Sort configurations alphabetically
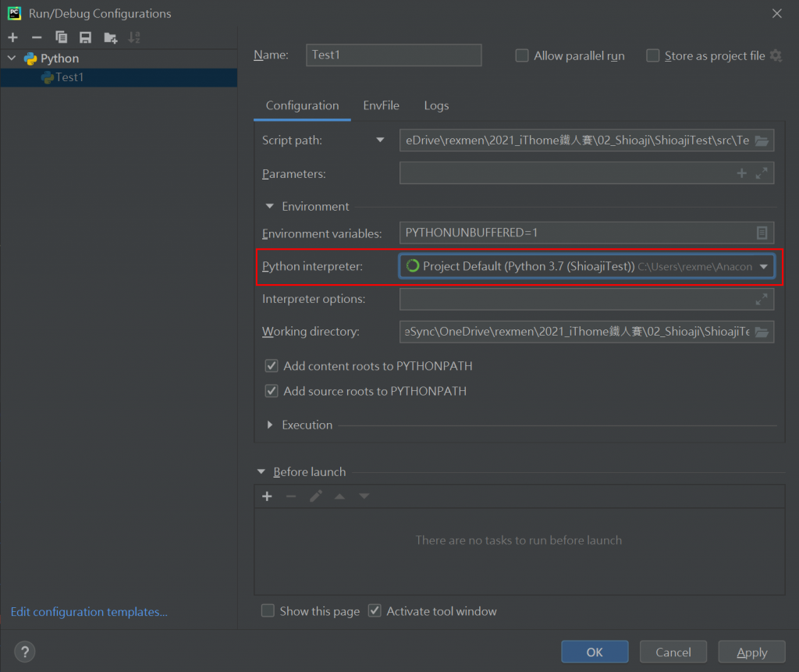Viewport: 799px width, 672px height. 134,37
